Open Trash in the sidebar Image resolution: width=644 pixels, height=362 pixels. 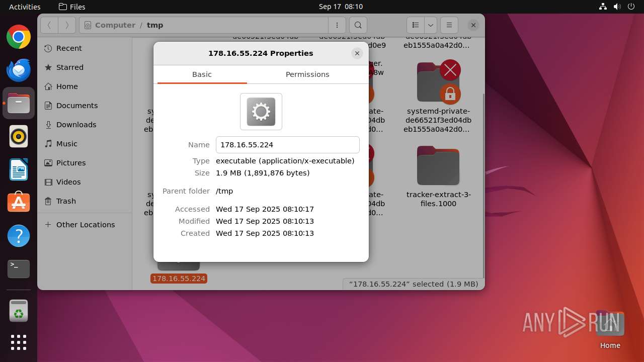click(85, 201)
